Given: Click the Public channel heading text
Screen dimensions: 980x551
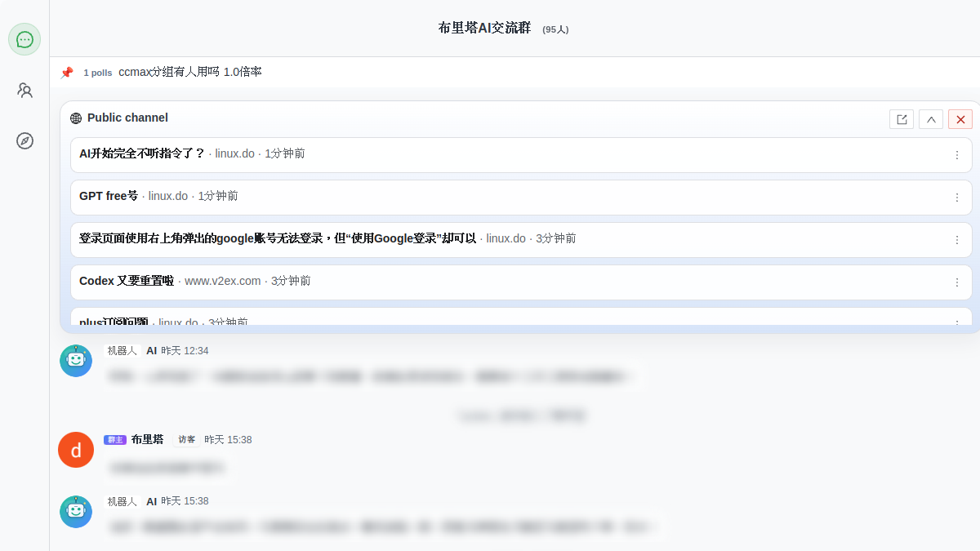Looking at the screenshot, I should tap(127, 118).
